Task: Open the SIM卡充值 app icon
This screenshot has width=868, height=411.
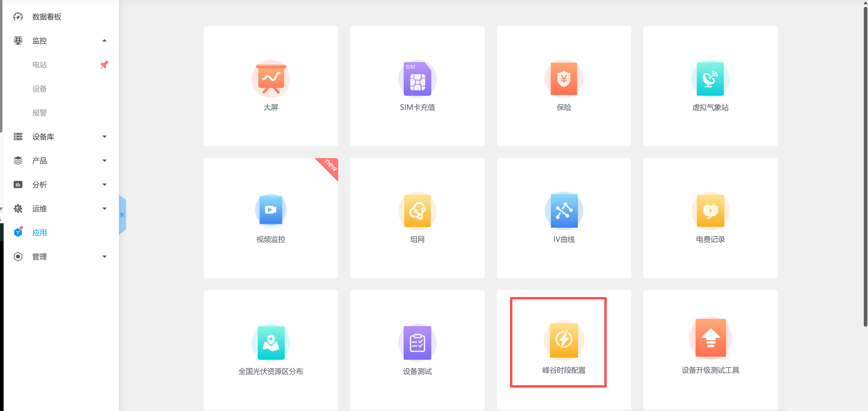Action: (417, 79)
